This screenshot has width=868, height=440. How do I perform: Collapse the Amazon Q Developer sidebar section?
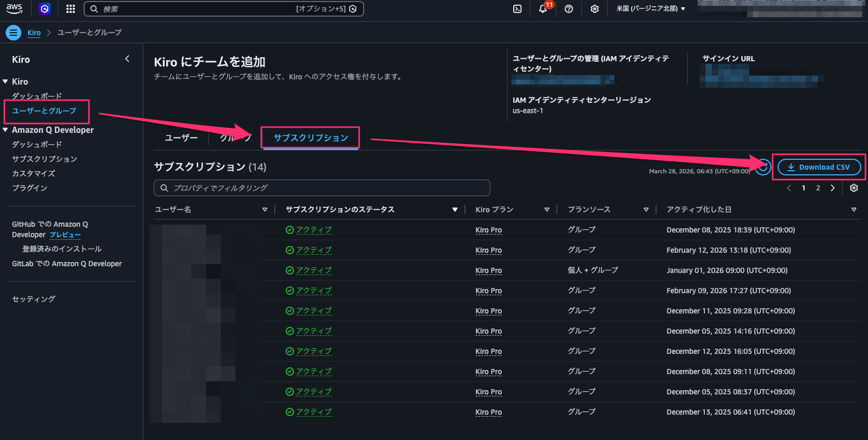pyautogui.click(x=5, y=130)
